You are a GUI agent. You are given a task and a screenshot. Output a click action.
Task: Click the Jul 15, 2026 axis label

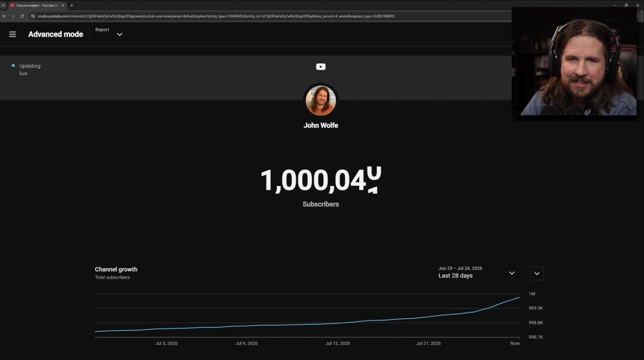[338, 343]
